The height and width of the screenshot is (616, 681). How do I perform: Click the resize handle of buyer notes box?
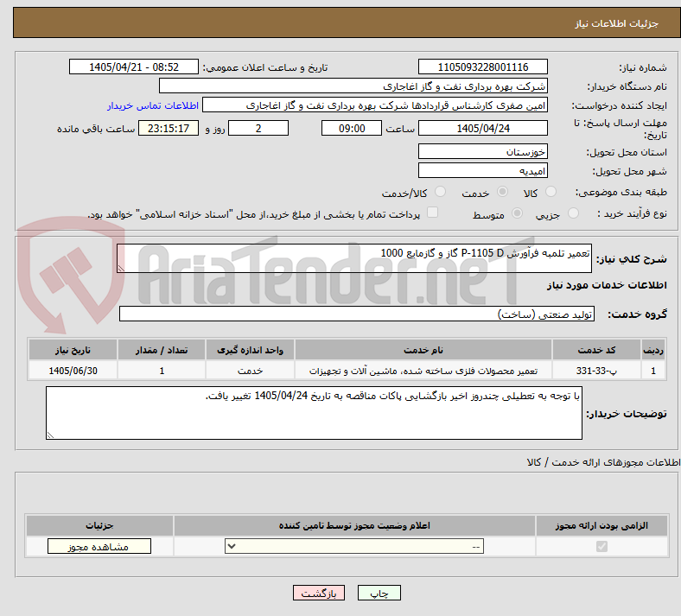click(x=50, y=435)
